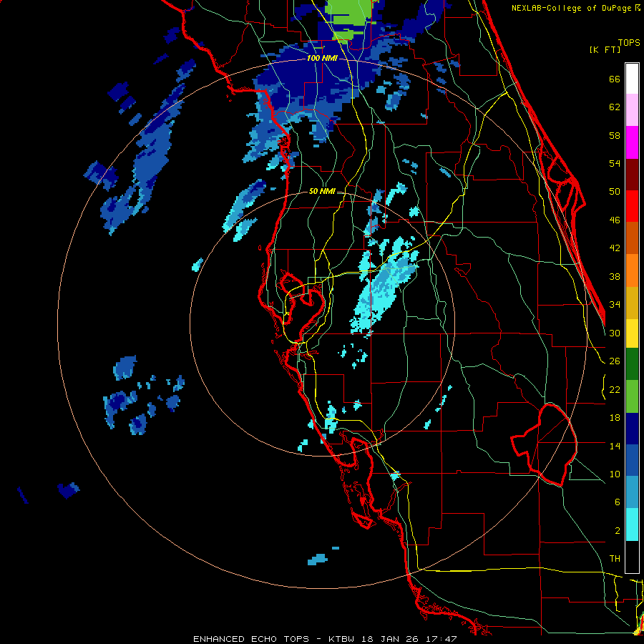Screen dimensions: 644x644
Task: Click the magenta legend swatch
Action: [x=632, y=142]
